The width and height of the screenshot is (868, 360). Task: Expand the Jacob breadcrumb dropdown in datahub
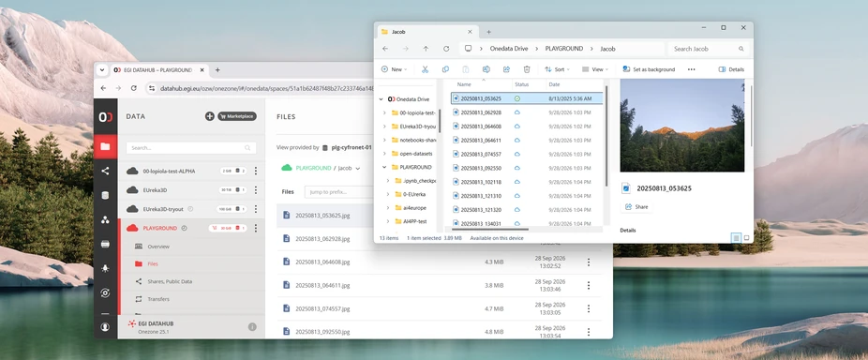point(358,169)
